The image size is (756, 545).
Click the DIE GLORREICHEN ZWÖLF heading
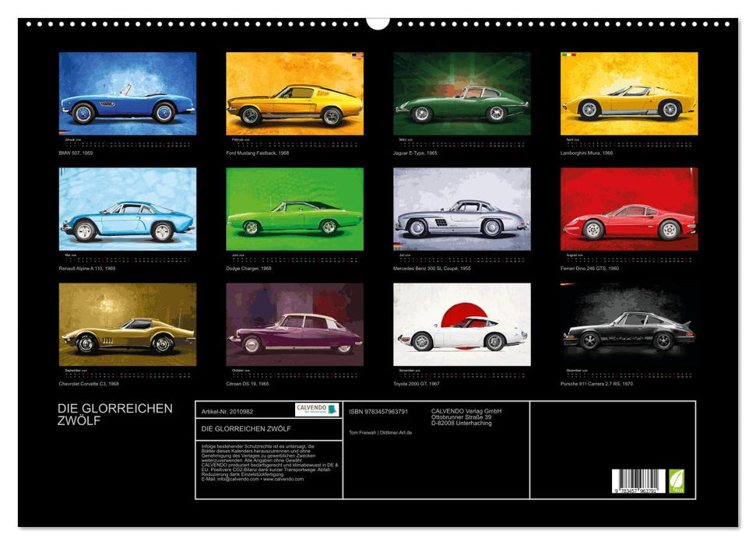(x=114, y=415)
